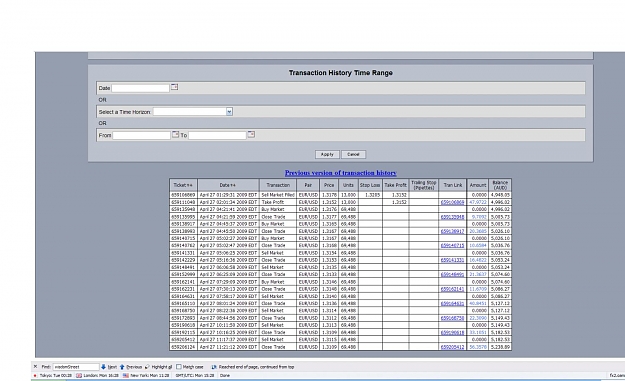Open the Tran Link in the 11:21:12 Close Trade row
Image resolution: width=625 pixels, height=381 pixels.
coord(452,347)
